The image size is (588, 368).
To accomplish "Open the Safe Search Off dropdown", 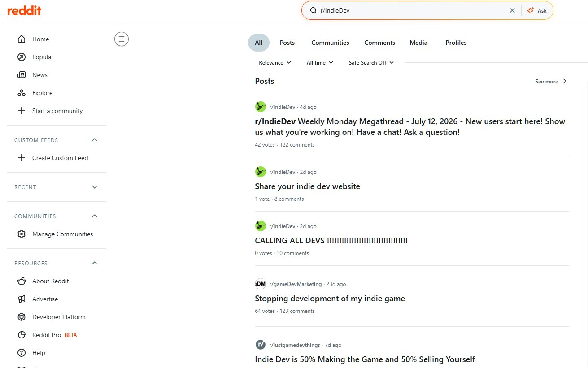I will [x=371, y=62].
